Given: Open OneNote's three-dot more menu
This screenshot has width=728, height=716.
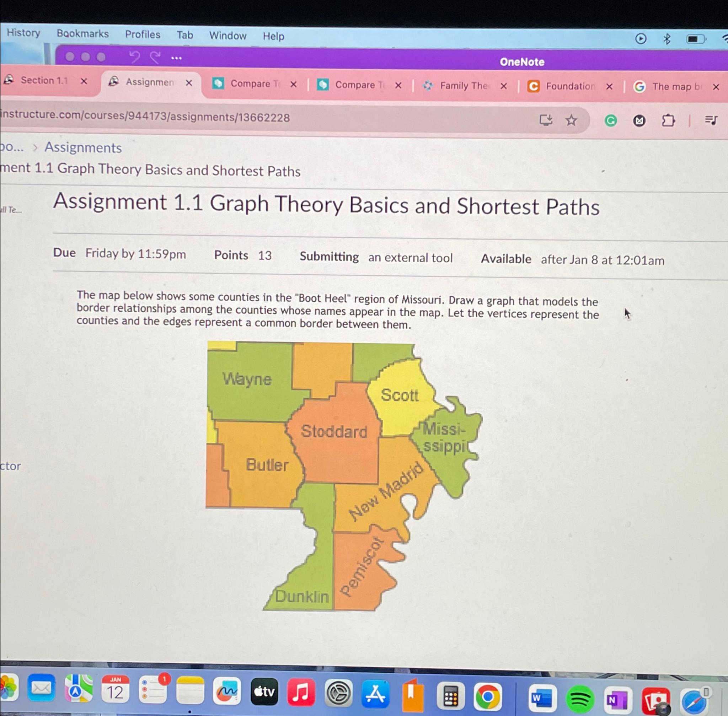Looking at the screenshot, I should pos(176,58).
